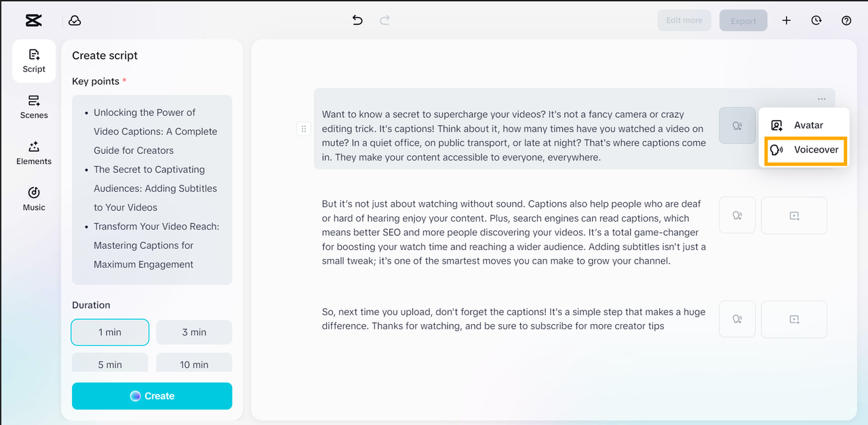Open the history clock icon
The height and width of the screenshot is (425, 868).
pyautogui.click(x=816, y=20)
